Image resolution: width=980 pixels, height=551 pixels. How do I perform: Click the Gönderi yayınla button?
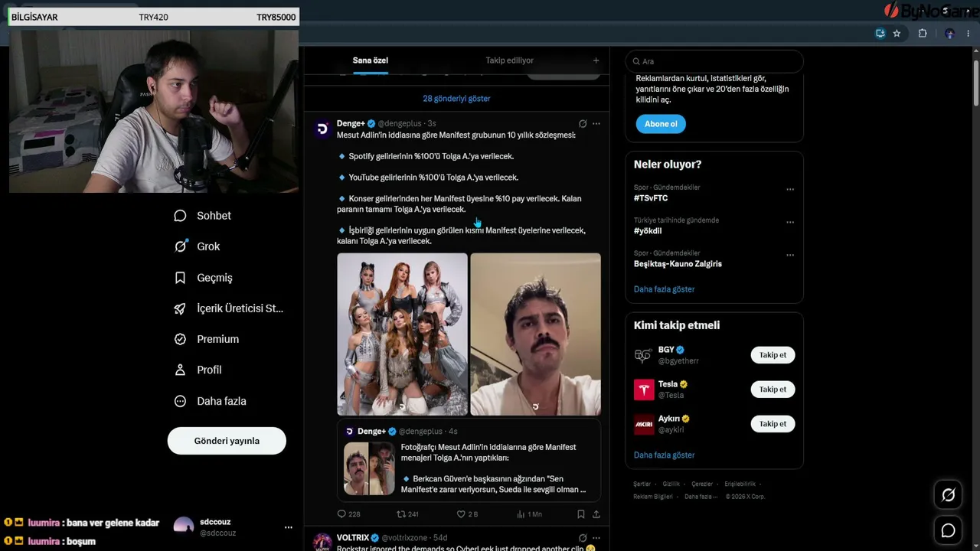click(x=227, y=441)
